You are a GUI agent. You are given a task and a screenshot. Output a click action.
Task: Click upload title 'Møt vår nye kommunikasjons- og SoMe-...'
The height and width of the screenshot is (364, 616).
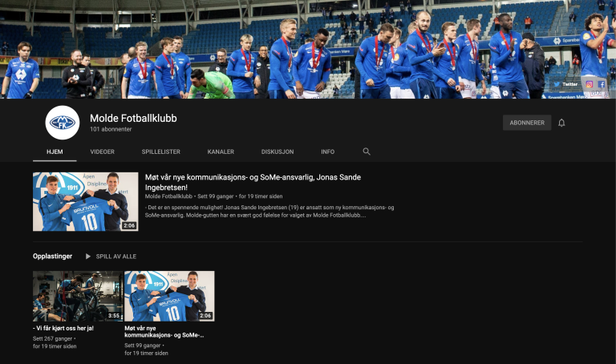[x=164, y=331]
